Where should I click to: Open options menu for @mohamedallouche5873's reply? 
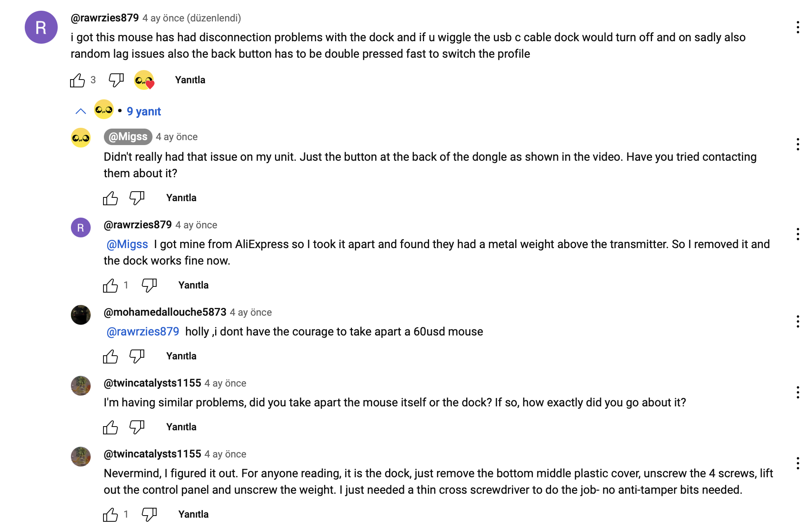click(798, 321)
